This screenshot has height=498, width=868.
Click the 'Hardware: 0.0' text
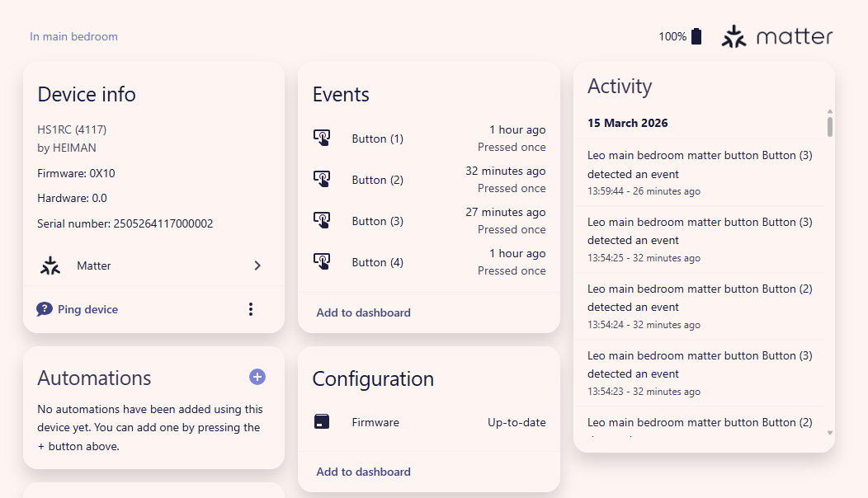72,198
